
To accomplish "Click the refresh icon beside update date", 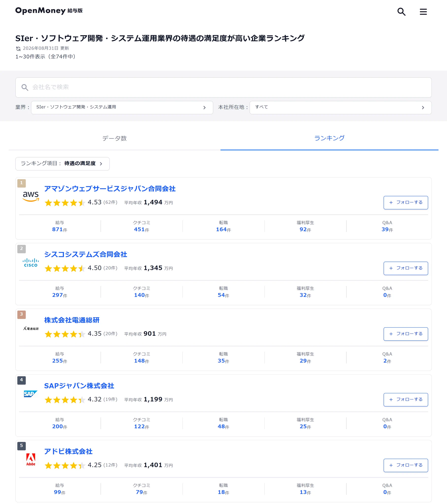I will coord(18,48).
